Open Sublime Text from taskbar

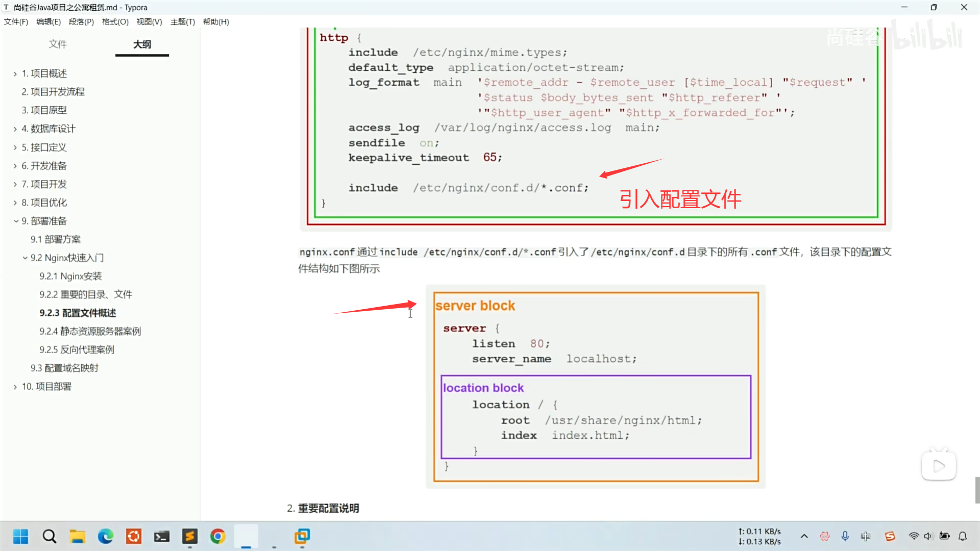pyautogui.click(x=190, y=536)
